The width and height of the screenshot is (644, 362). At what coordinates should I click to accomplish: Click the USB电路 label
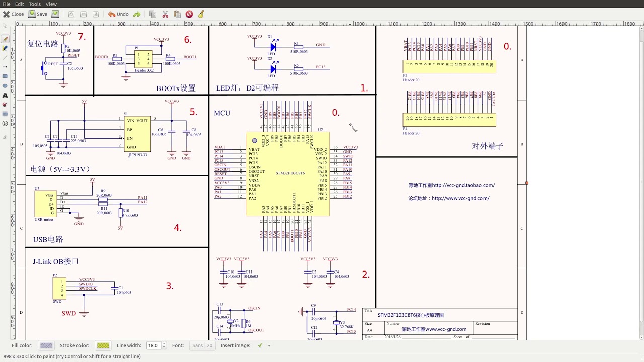(48, 239)
